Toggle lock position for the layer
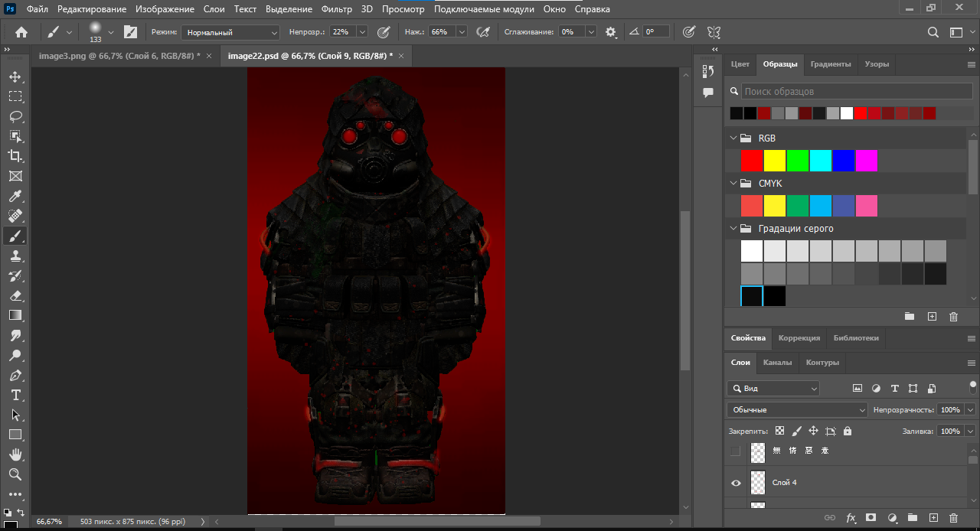Viewport: 980px width, 531px height. point(813,431)
